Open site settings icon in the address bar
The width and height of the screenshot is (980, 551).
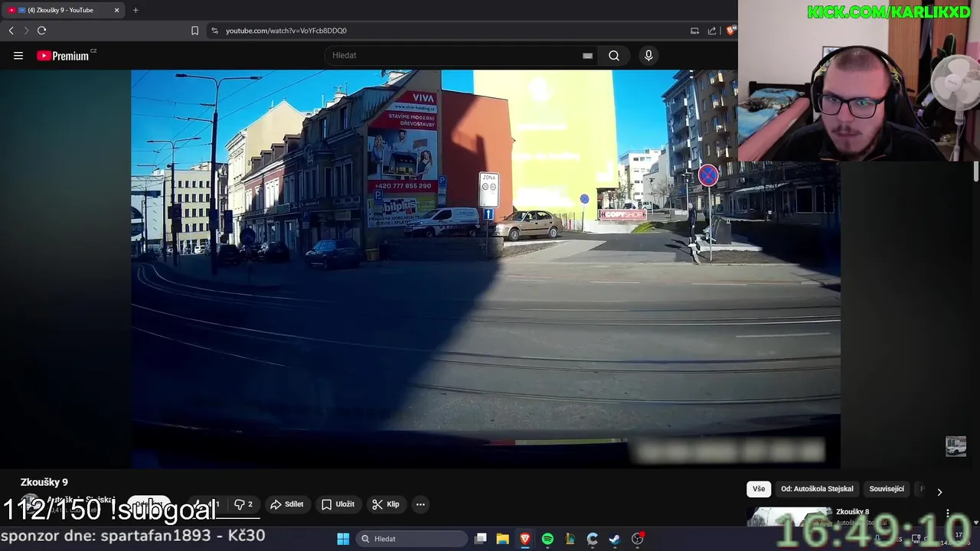pyautogui.click(x=214, y=31)
